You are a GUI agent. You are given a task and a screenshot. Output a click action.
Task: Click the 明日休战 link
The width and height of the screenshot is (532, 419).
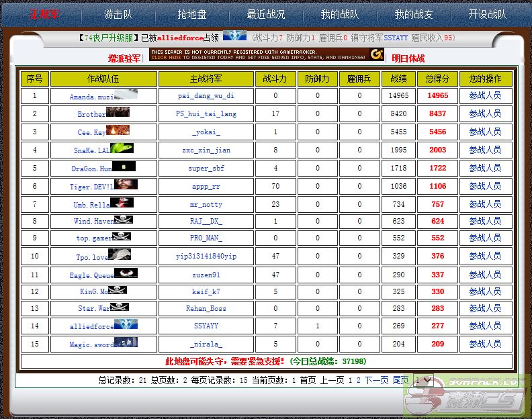(x=408, y=58)
